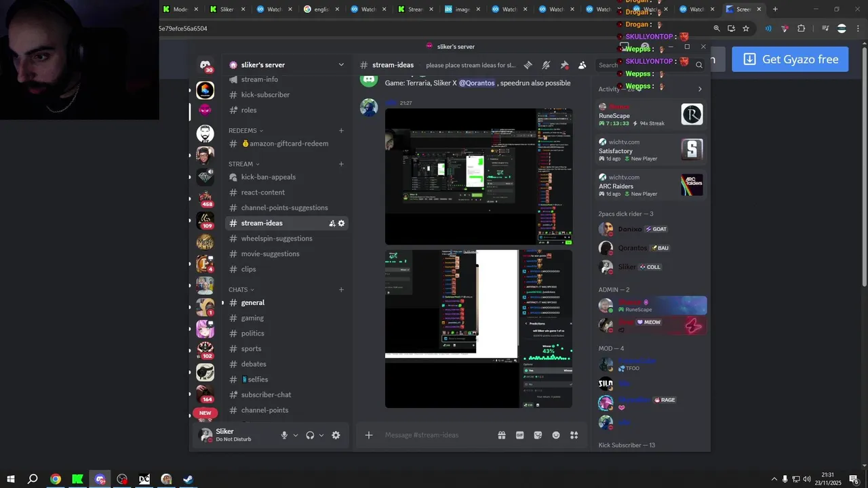Add a channel to STREAM category
This screenshot has height=488, width=868.
[x=341, y=164]
